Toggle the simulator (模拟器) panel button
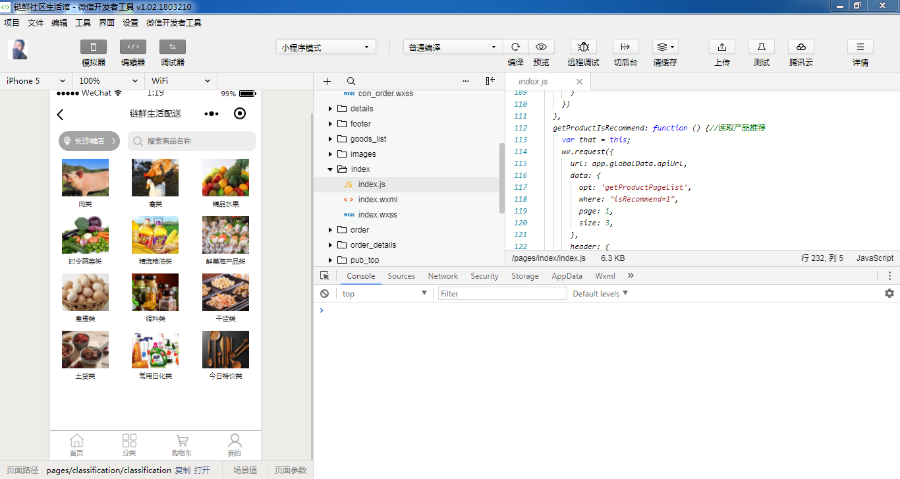 pyautogui.click(x=94, y=47)
